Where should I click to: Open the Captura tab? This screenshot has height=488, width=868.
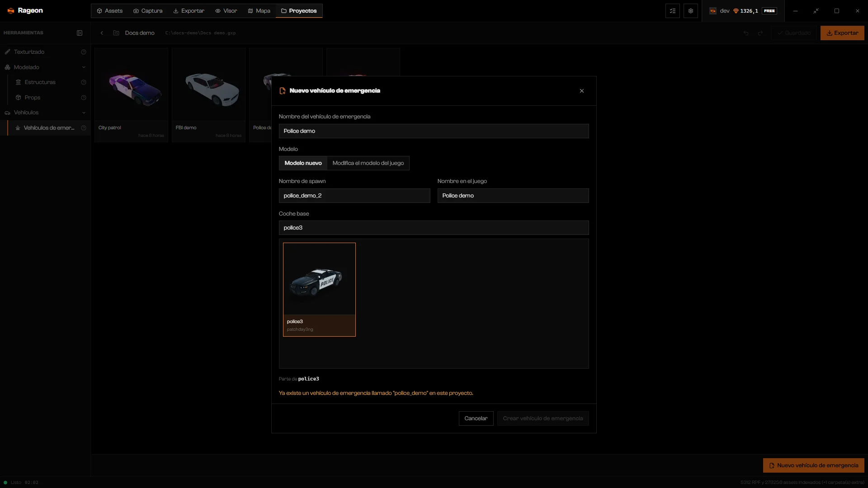(148, 11)
